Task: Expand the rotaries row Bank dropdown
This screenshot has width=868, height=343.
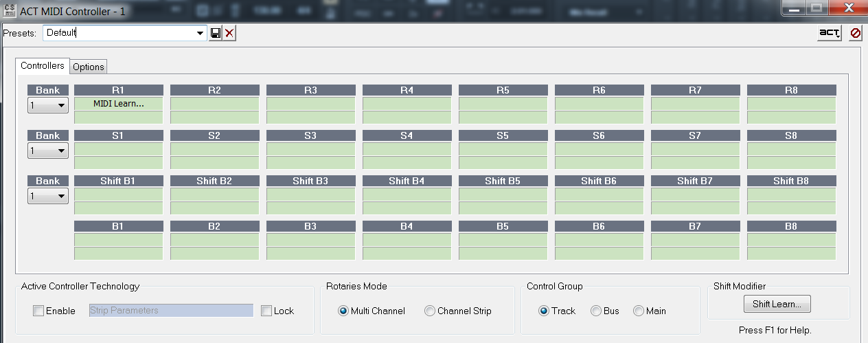Action: pos(48,105)
